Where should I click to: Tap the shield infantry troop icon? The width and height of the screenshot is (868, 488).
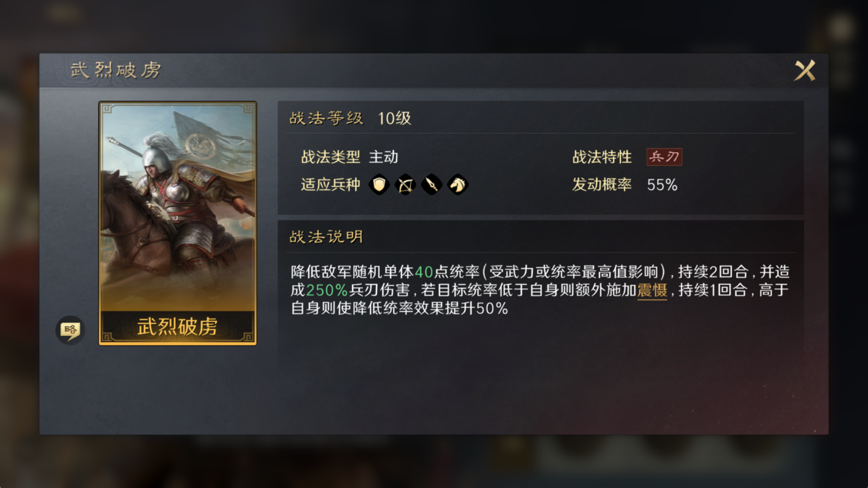379,185
